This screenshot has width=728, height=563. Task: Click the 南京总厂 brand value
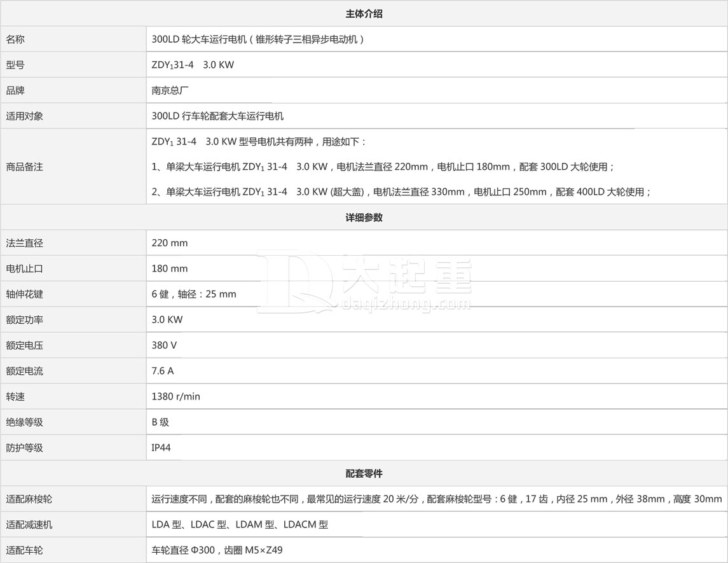click(170, 90)
